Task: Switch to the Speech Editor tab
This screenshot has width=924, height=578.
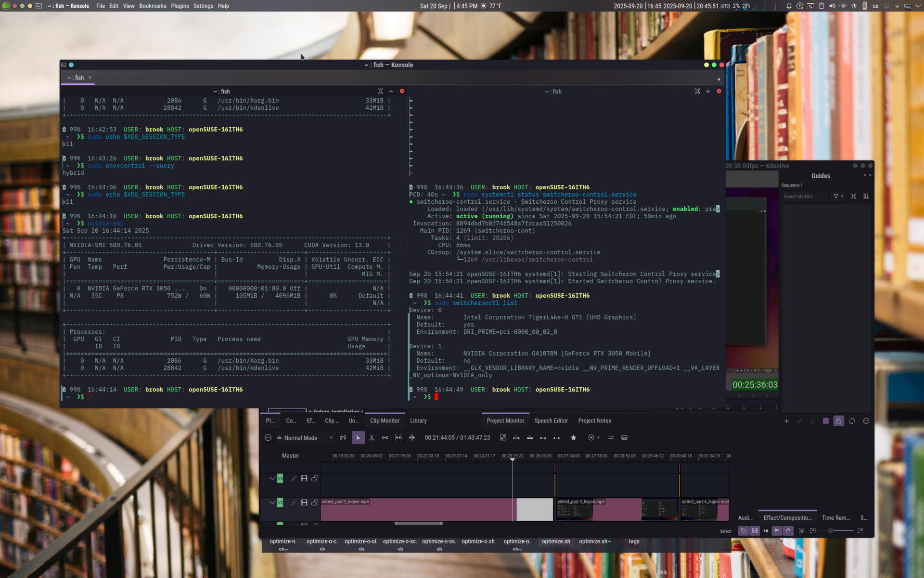Action: [551, 420]
